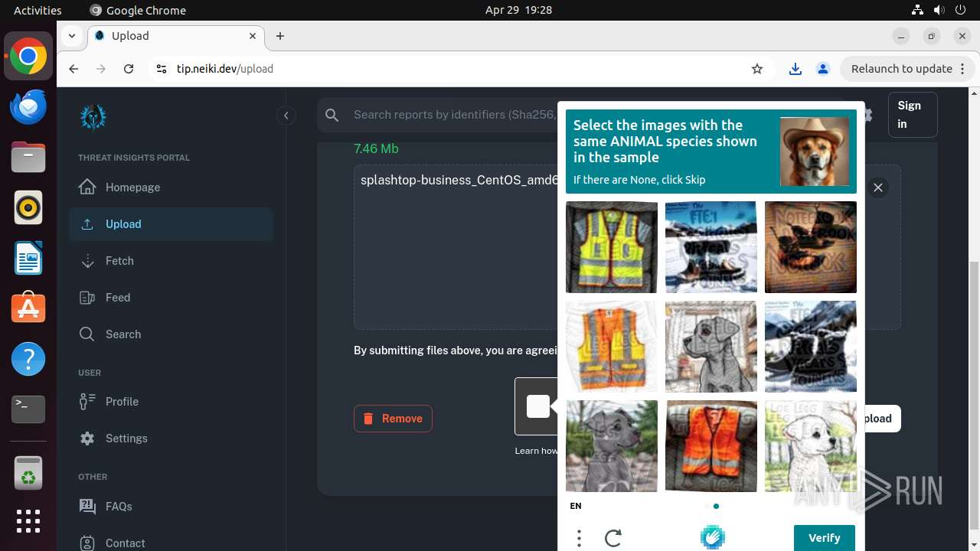
Task: Open a new browser tab
Action: click(280, 36)
